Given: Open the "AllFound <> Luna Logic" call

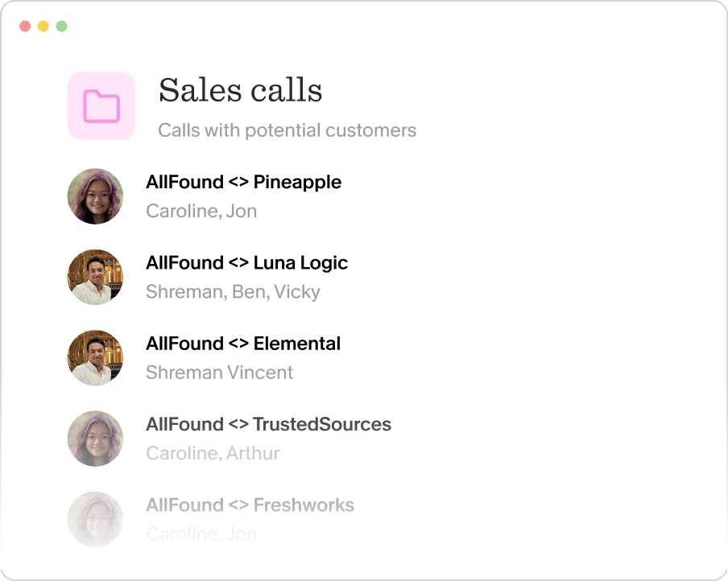Looking at the screenshot, I should pyautogui.click(x=246, y=262).
